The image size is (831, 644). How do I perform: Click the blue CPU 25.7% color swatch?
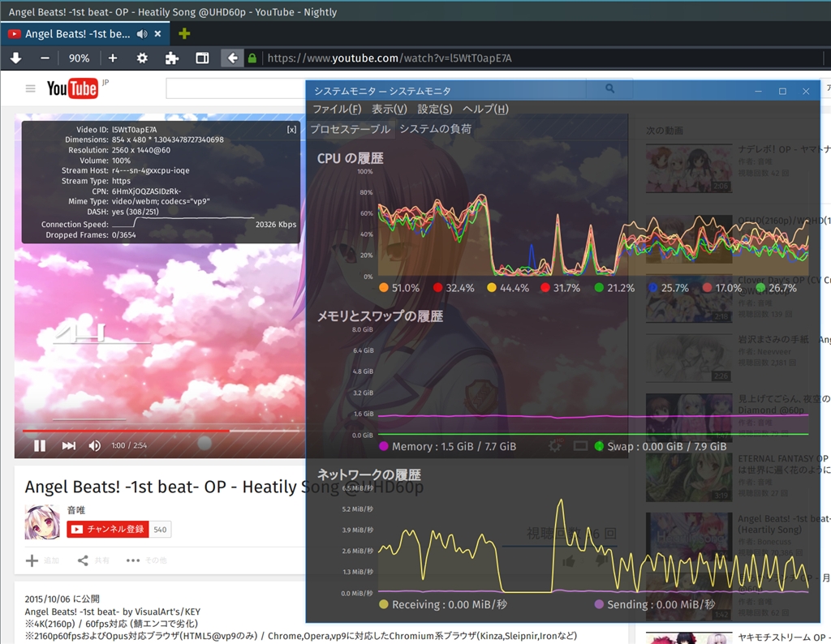point(652,288)
